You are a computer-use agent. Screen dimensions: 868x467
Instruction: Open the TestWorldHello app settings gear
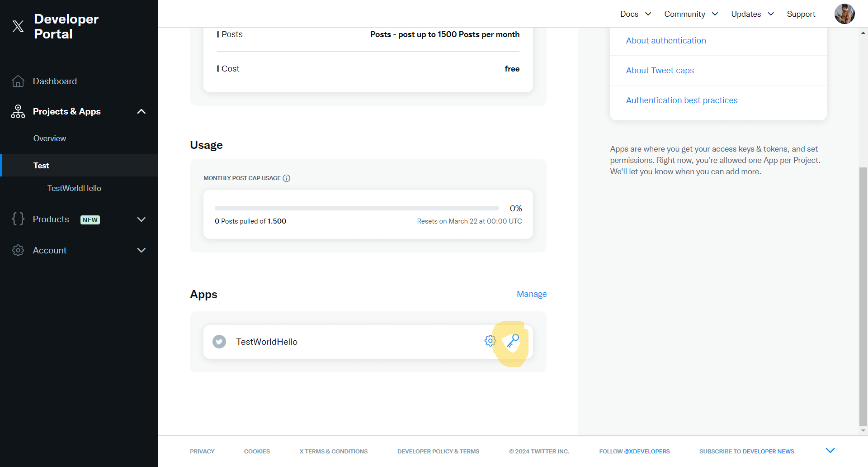coord(490,341)
